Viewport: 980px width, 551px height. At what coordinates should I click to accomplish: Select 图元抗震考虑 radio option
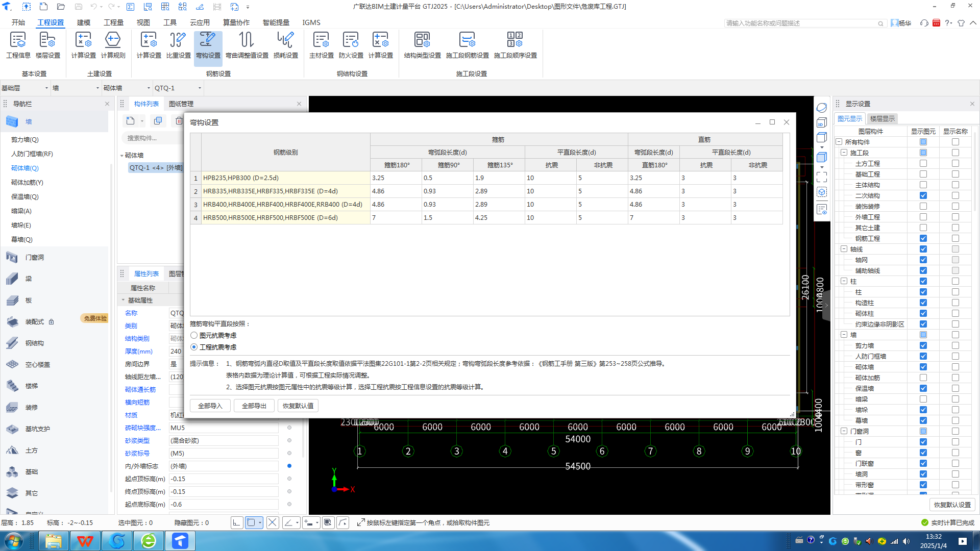[x=194, y=335]
